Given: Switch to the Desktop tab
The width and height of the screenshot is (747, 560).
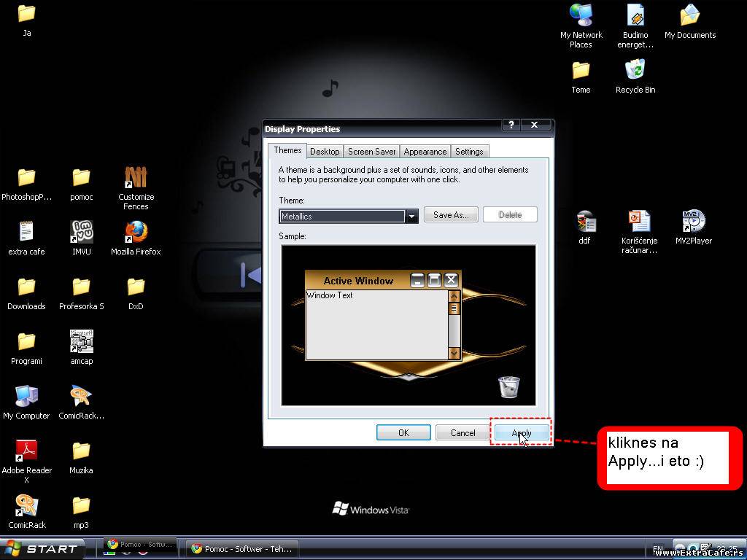Looking at the screenshot, I should click(x=325, y=152).
